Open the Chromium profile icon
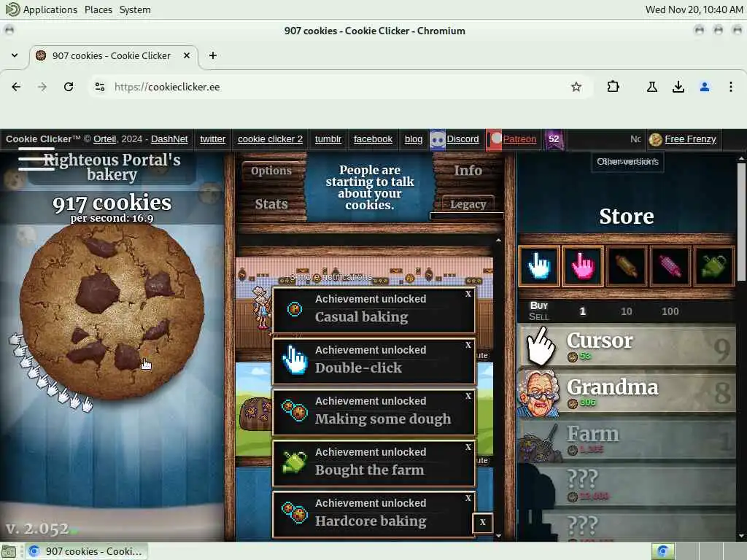The width and height of the screenshot is (747, 560). [x=705, y=87]
